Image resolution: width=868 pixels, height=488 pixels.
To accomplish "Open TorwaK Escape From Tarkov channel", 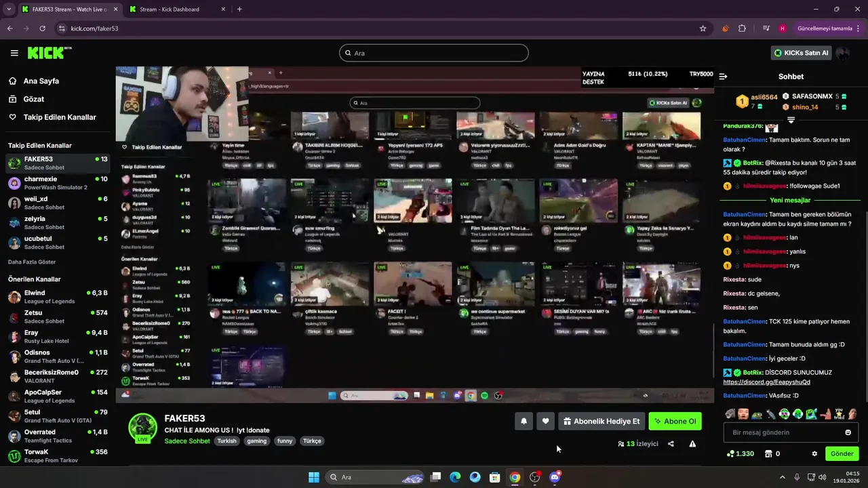I will 58,455.
